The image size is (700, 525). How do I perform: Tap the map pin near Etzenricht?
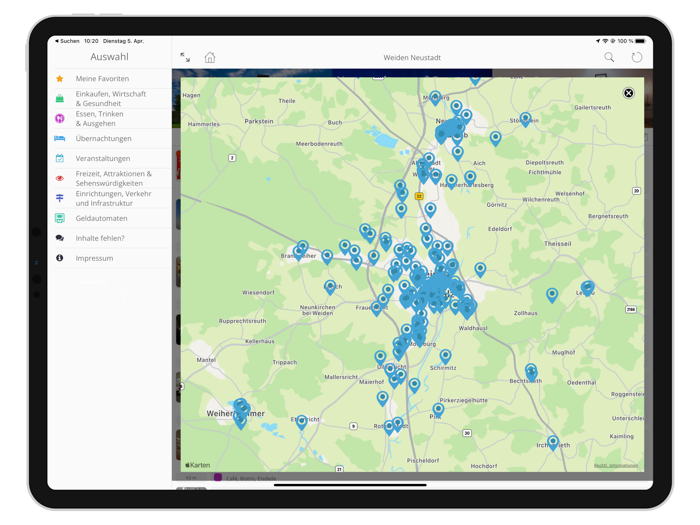301,421
